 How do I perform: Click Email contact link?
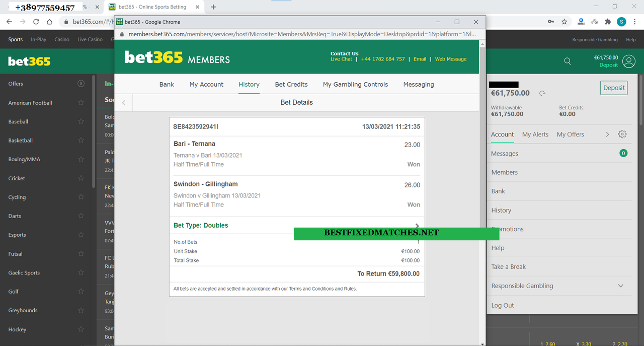click(x=420, y=59)
